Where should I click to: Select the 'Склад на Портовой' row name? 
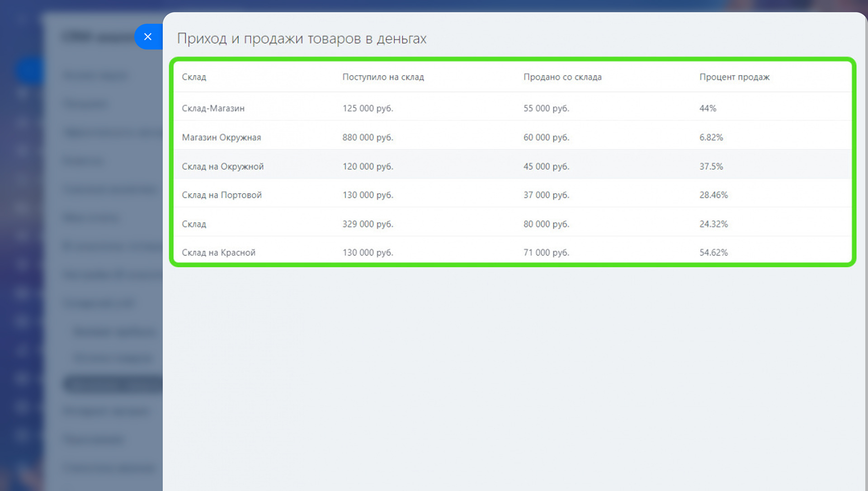(x=222, y=195)
